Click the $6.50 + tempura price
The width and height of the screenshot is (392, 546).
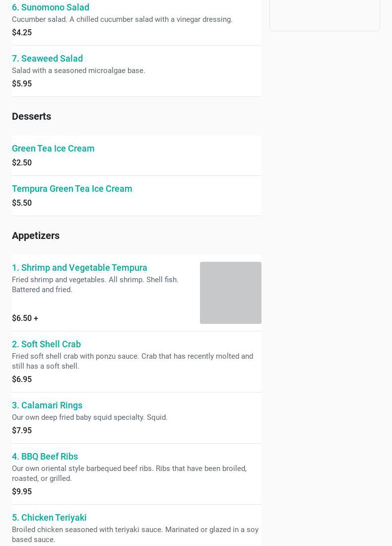coord(25,318)
